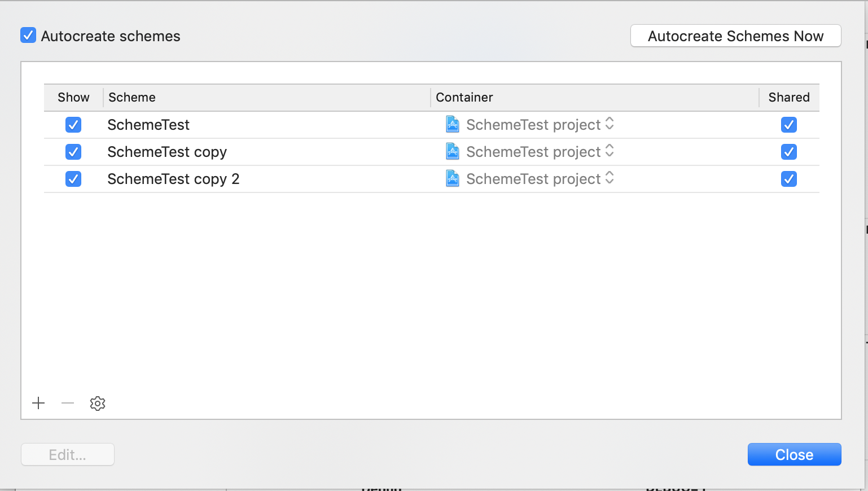Select the SchemeTest copy scheme row

coord(167,152)
